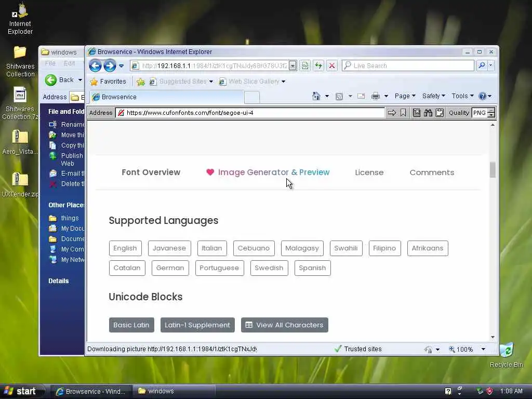Screen dimensions: 532x399
Task: Click the Read Mail icon
Action: click(362, 96)
